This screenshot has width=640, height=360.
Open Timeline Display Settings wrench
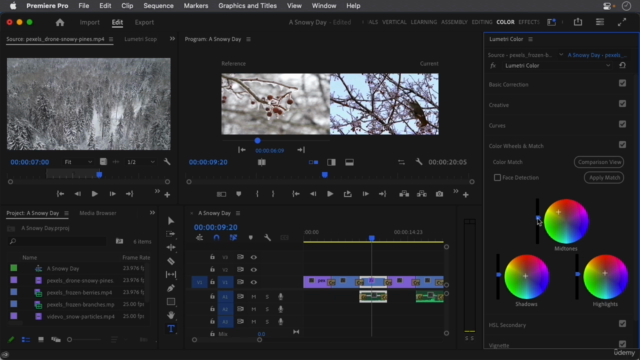pyautogui.click(x=267, y=238)
